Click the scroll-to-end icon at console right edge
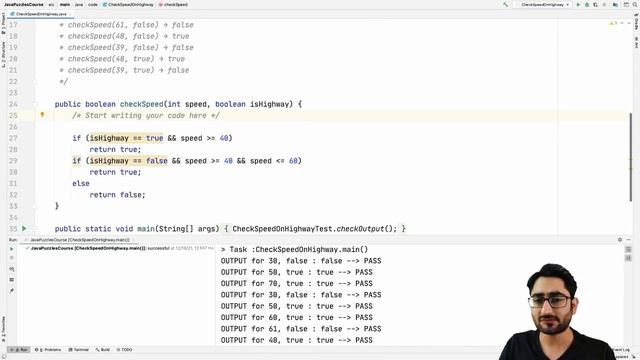This screenshot has height=360, width=640. (628, 258)
